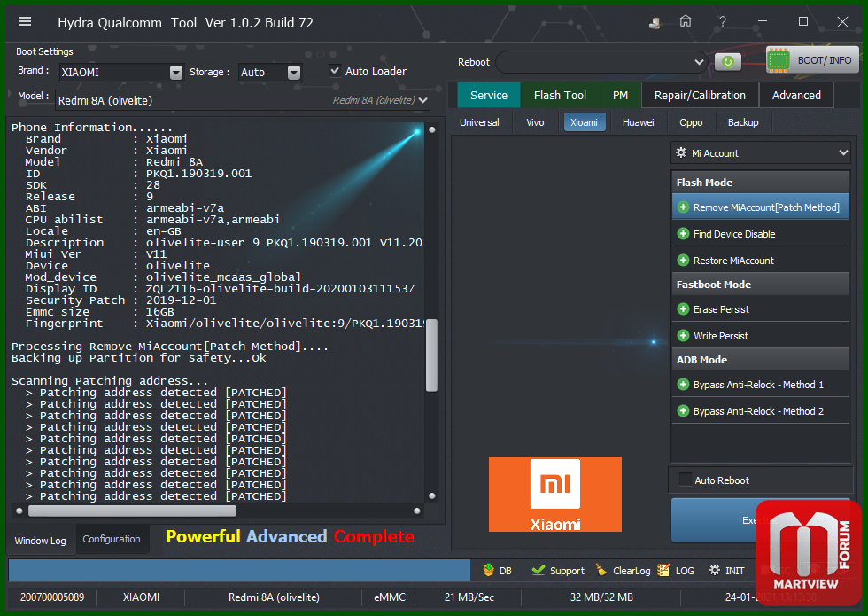Screen dimensions: 868x616
Task: Click the log vertical scrollbar thumb
Action: click(431, 355)
